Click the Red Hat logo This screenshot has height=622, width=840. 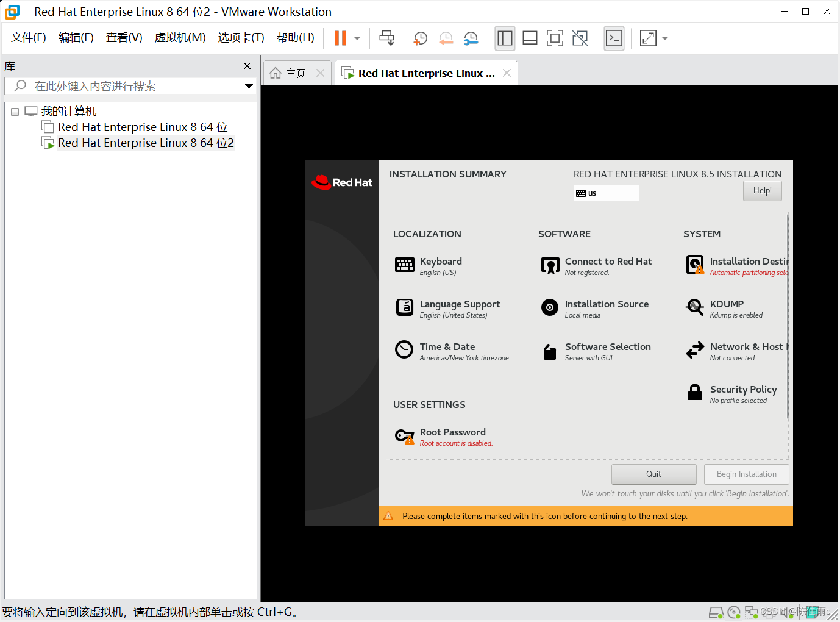tap(342, 182)
